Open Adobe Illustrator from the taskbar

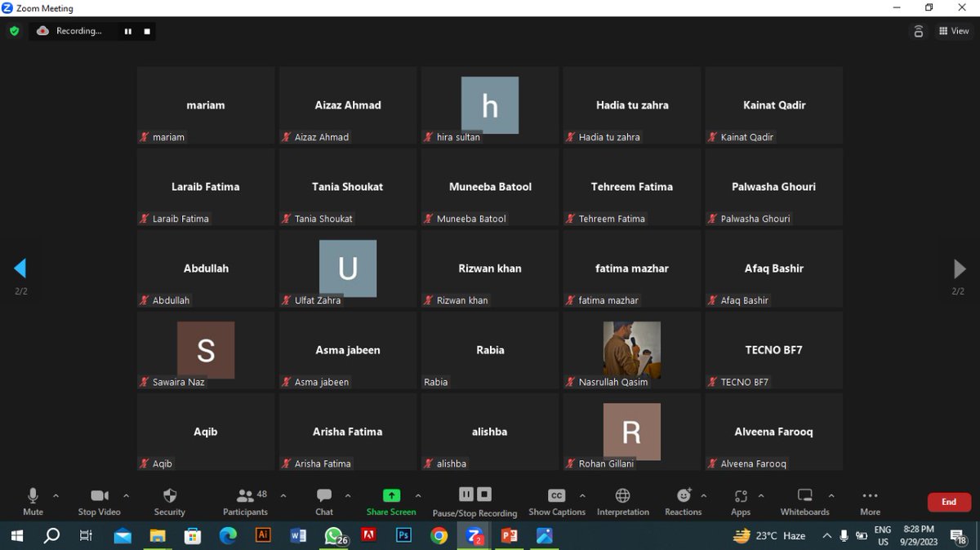[x=263, y=536]
